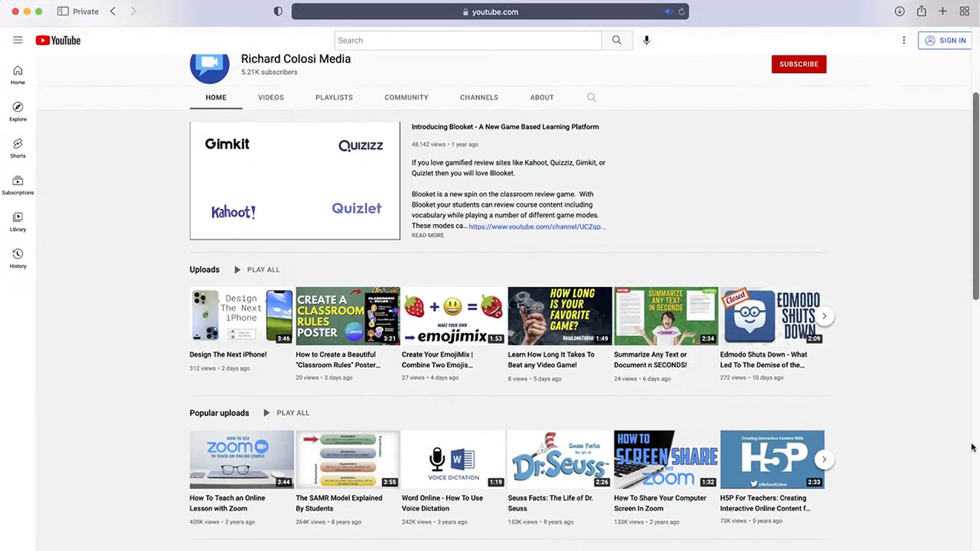Open SAMR Model Explained thumbnail
This screenshot has height=551, width=980.
348,460
